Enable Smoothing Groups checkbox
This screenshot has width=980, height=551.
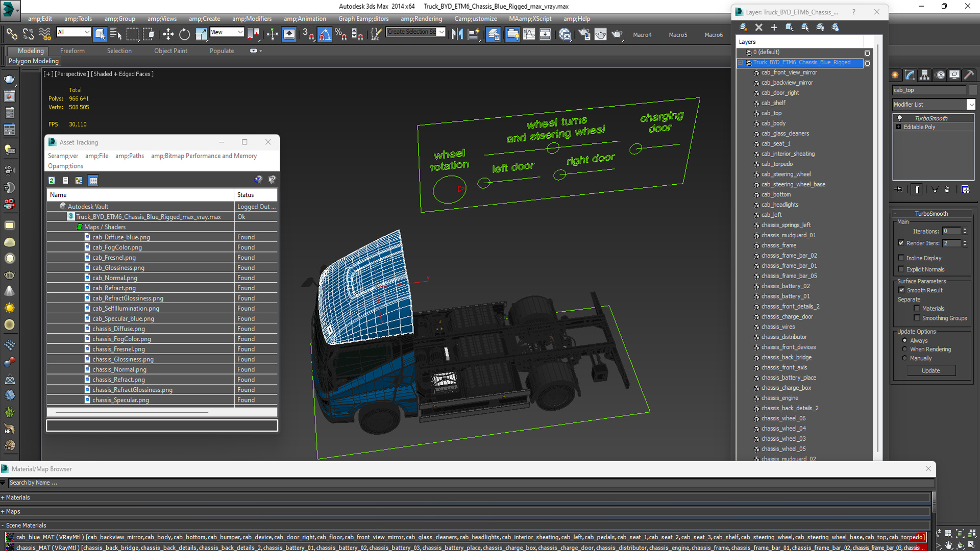[917, 318]
